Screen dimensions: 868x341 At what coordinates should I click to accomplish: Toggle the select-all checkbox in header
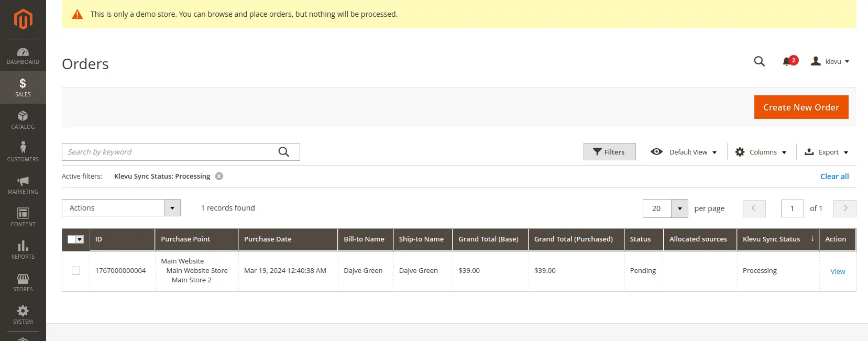click(72, 239)
